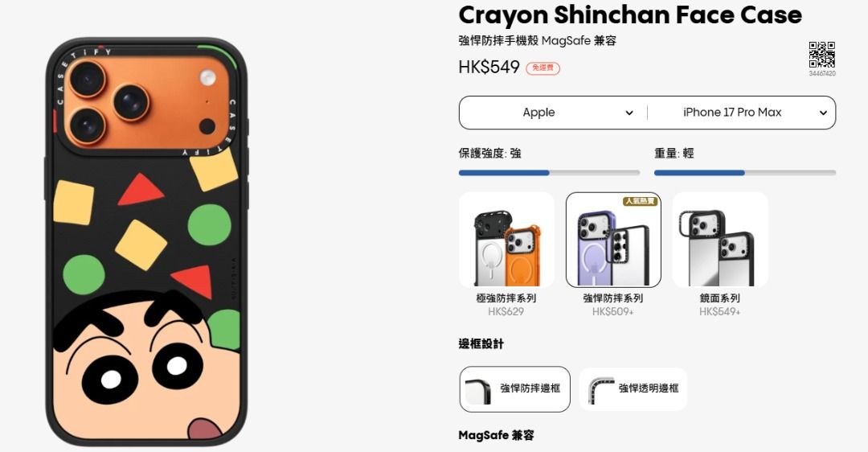Click the 人氣熱賣 popular badge
This screenshot has width=868, height=452.
[641, 200]
